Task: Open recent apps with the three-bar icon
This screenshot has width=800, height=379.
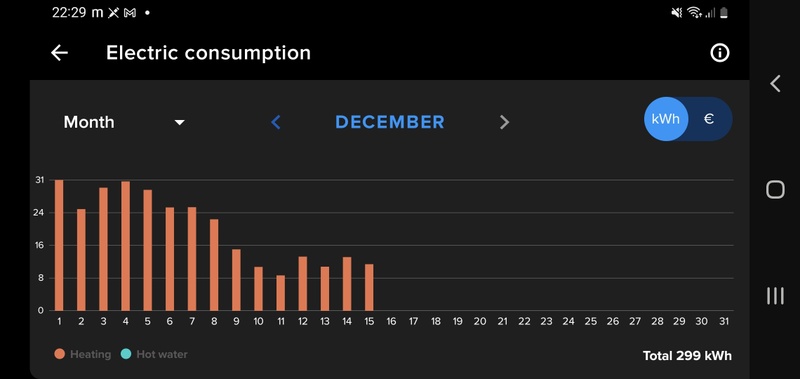Action: (775, 296)
